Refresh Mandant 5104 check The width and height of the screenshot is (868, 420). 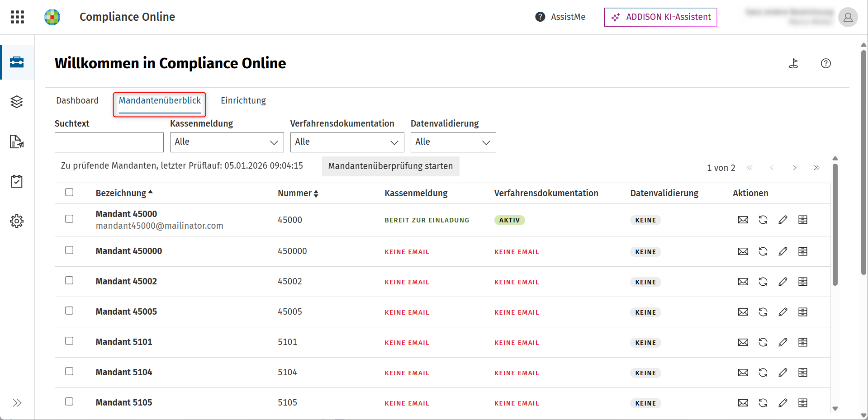pos(763,373)
